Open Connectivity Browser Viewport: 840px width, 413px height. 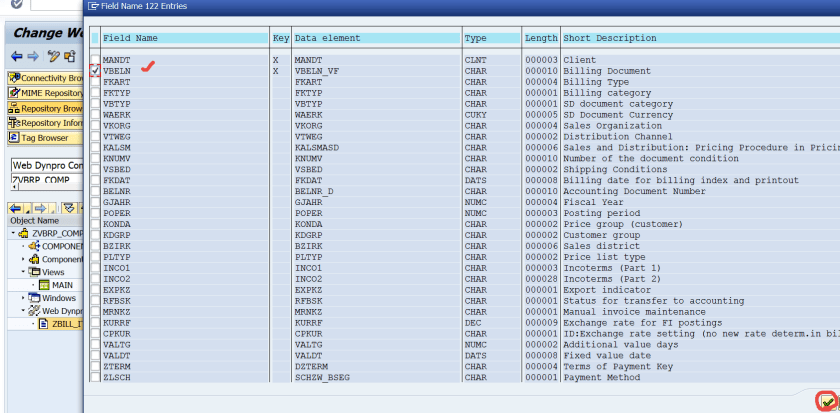[46, 78]
